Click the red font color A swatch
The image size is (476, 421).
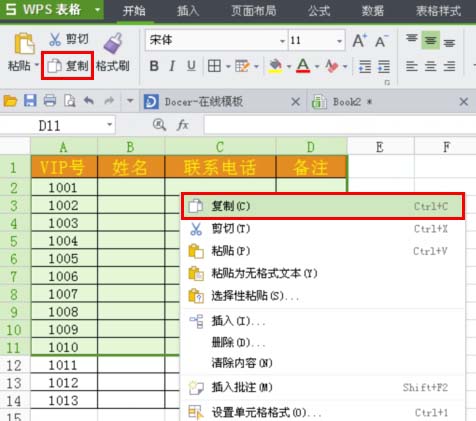coord(303,66)
